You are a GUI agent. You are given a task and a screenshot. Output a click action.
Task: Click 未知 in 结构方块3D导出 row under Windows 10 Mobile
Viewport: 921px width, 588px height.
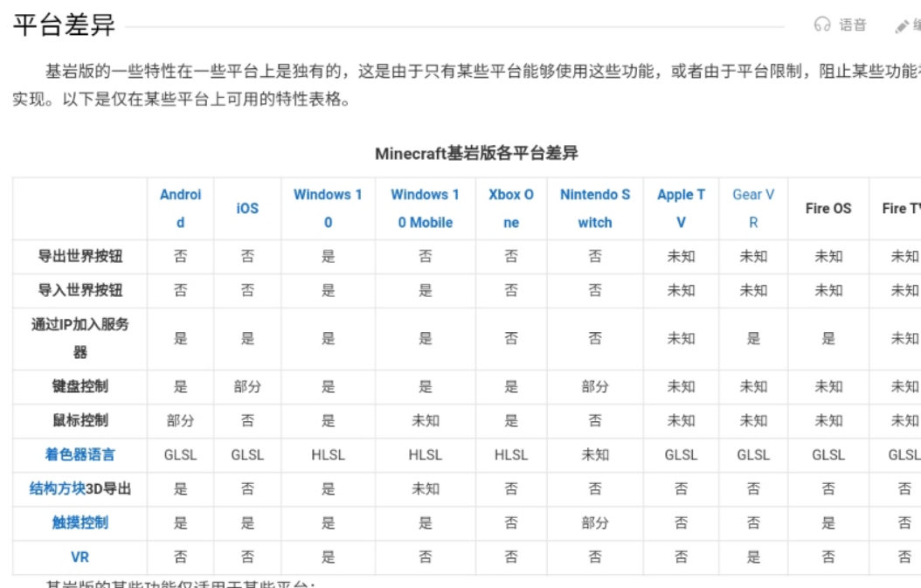(426, 488)
